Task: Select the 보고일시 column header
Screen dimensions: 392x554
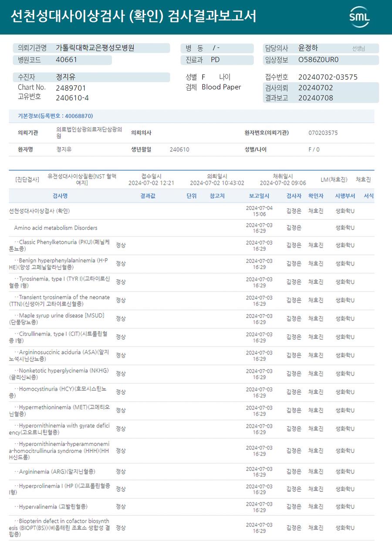Action: (259, 196)
